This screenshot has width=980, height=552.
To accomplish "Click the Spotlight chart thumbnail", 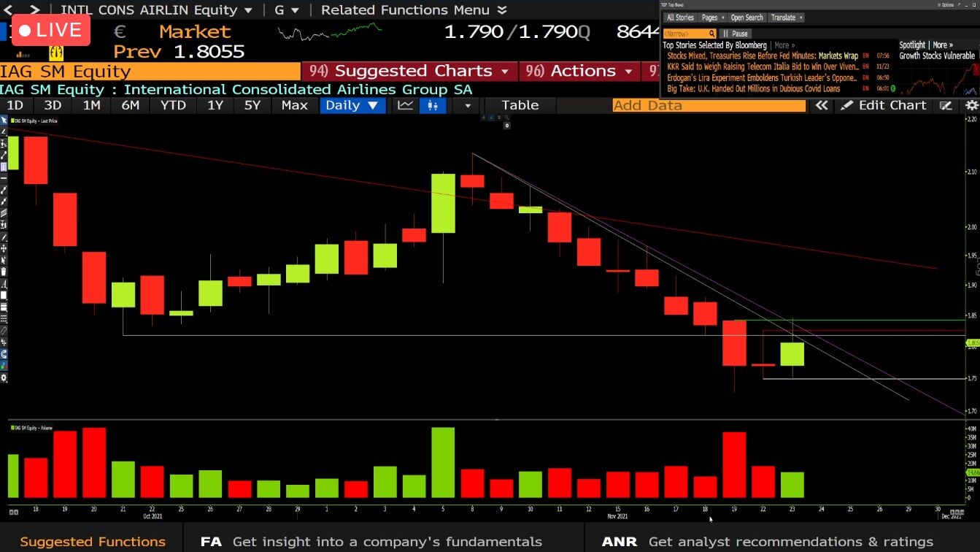I will (939, 78).
